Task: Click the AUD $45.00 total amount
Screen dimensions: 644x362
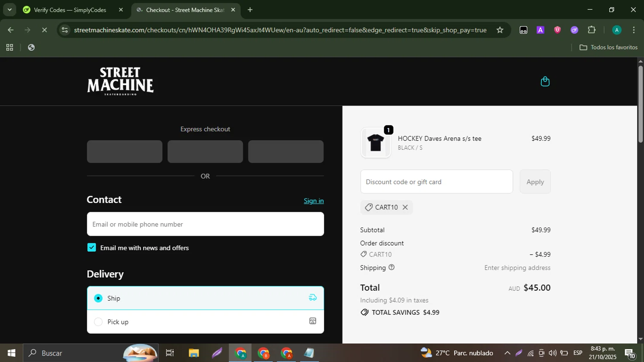Action: [529, 288]
